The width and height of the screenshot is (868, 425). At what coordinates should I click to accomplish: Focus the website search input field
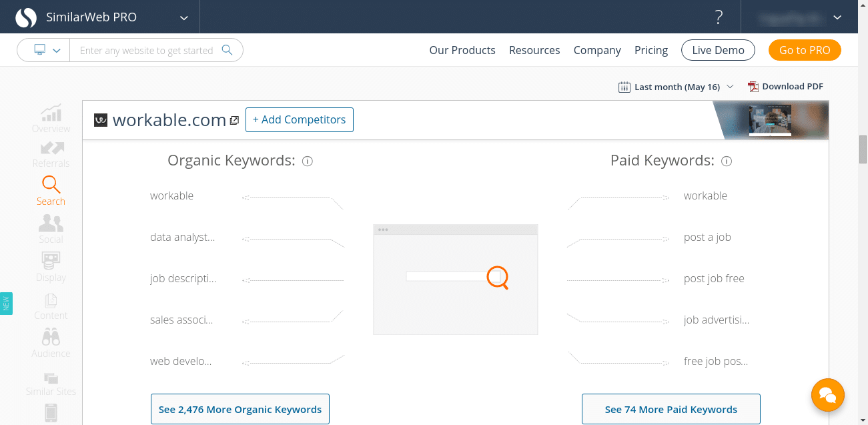[146, 51]
